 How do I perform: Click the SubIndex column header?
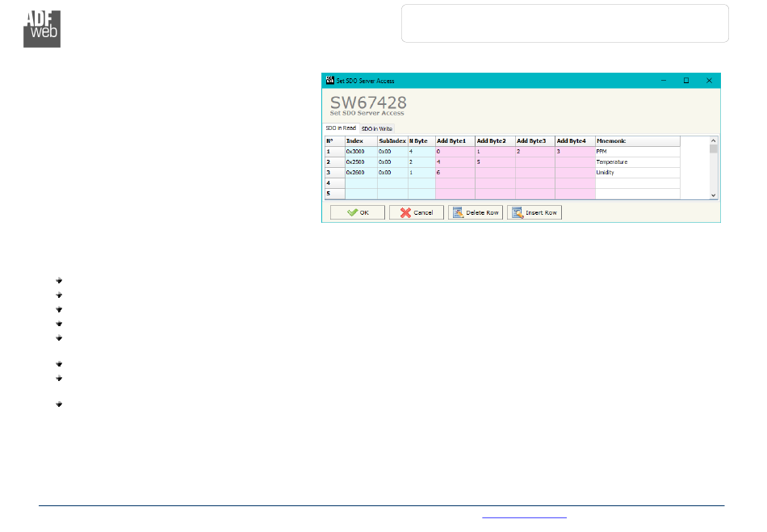[392, 140]
